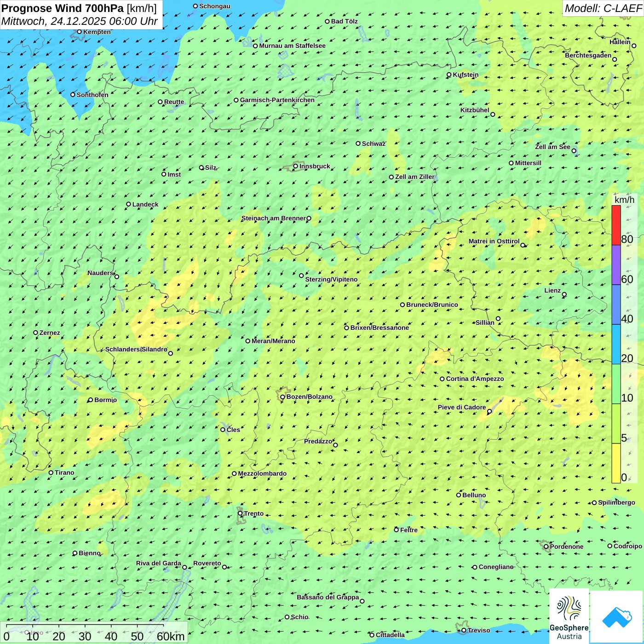
Task: Click the 'Belluno' label
Action: tap(474, 495)
